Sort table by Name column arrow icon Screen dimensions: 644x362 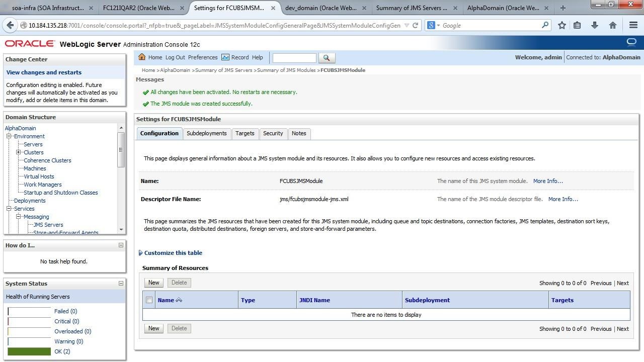[179, 300]
